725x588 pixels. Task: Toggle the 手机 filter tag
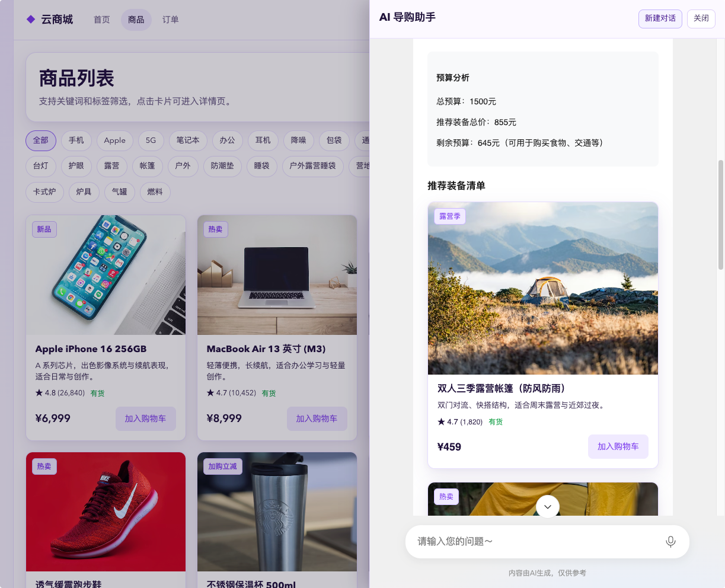coord(76,140)
